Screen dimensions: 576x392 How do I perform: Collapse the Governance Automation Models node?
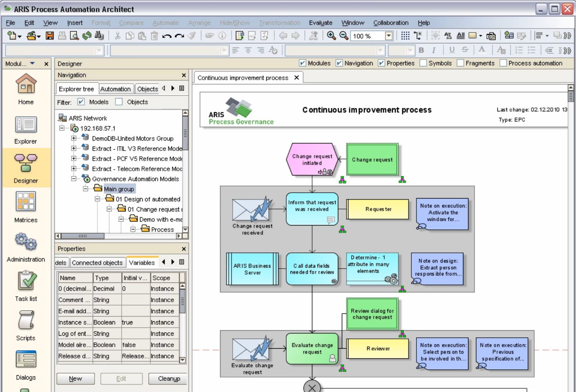point(74,179)
